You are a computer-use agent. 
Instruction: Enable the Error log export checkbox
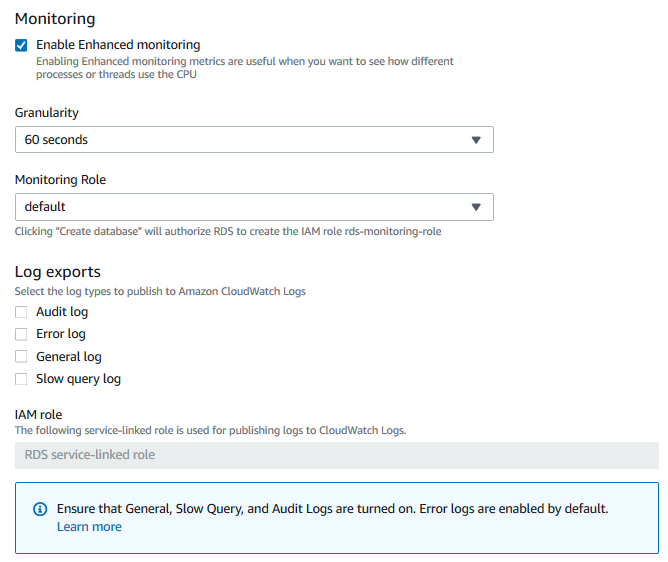(21, 334)
